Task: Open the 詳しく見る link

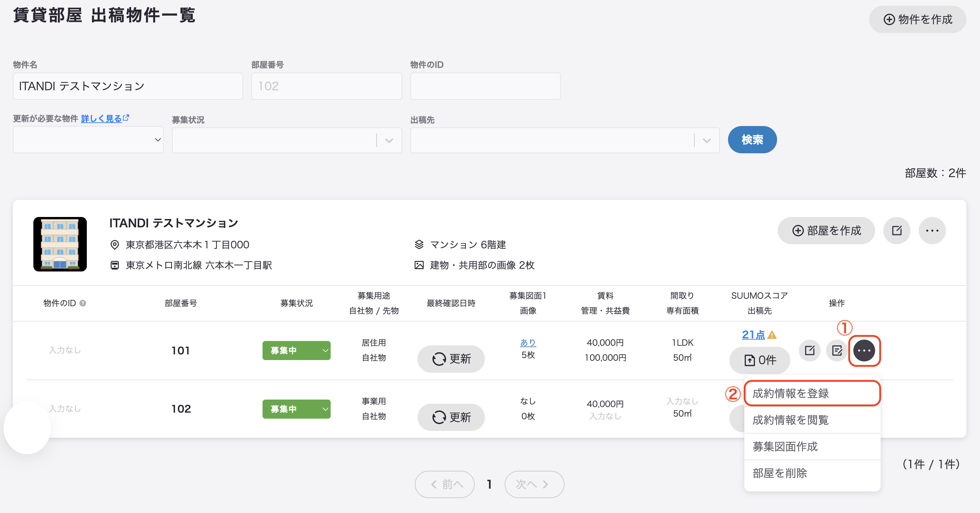Action: pyautogui.click(x=105, y=118)
